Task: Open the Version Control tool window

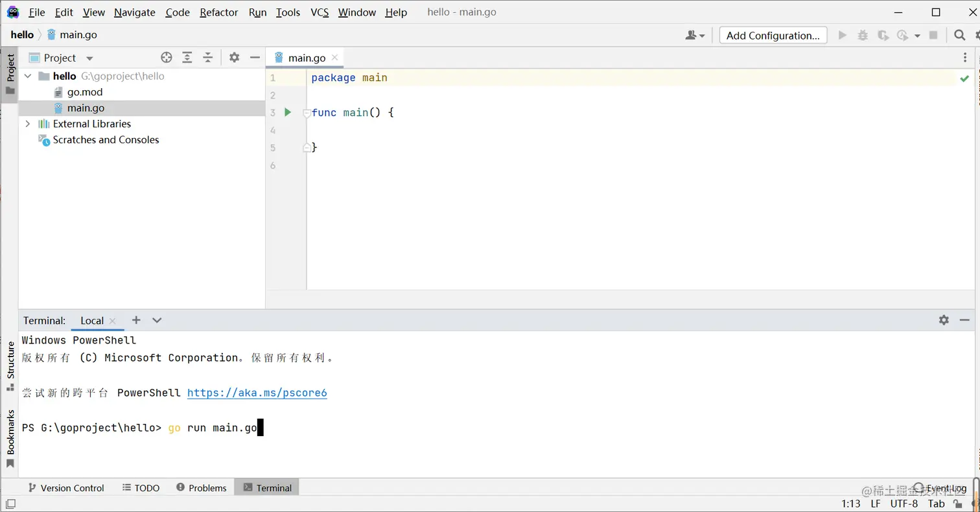Action: [x=65, y=488]
